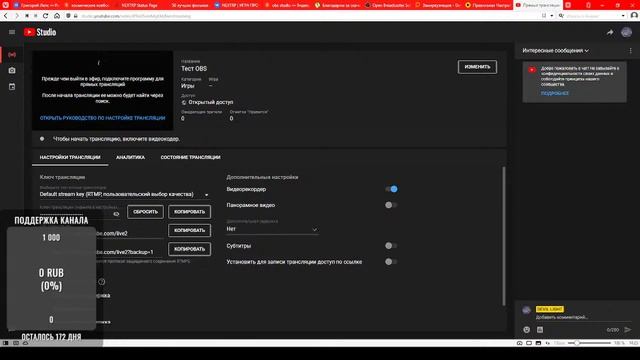Screen dimensions: 640x360
Task: Select the Webcam camera sidebar icon
Action: 12,71
